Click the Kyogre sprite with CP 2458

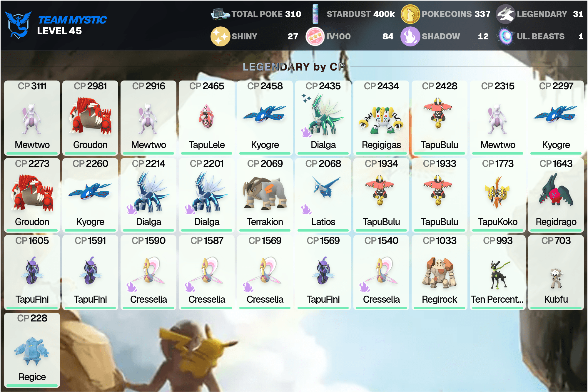coord(265,115)
